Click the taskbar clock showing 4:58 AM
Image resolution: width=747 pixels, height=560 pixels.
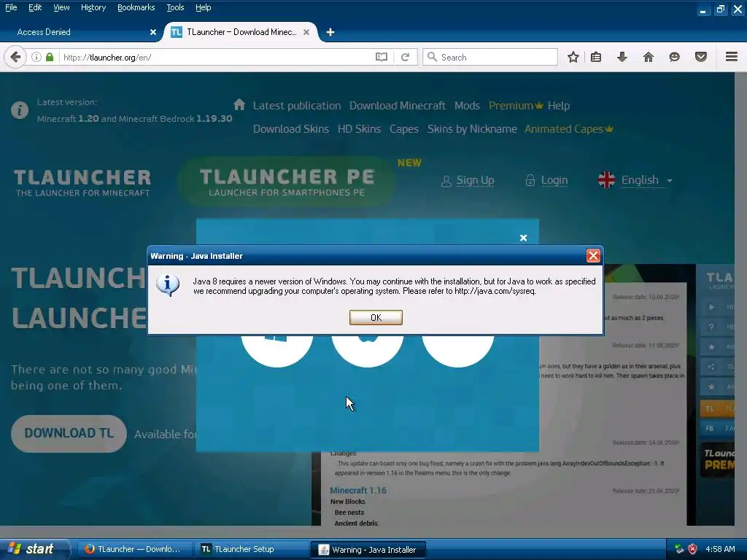click(720, 549)
